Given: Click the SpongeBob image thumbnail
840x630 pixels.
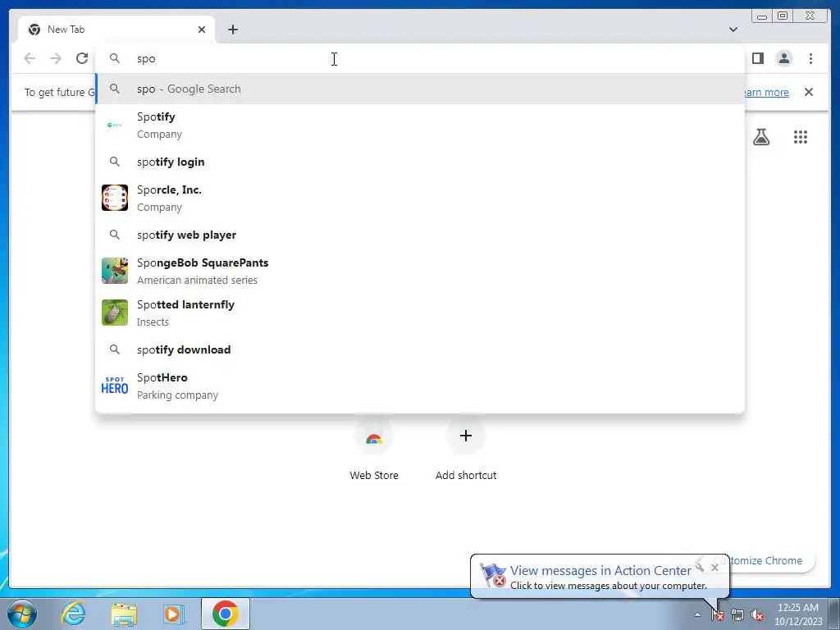Looking at the screenshot, I should (115, 271).
